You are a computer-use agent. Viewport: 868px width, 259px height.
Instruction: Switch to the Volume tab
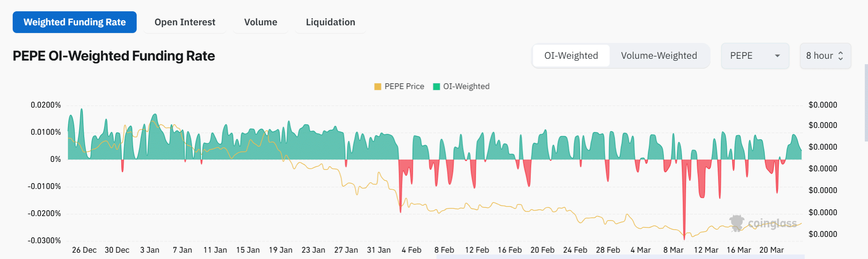[x=261, y=22]
